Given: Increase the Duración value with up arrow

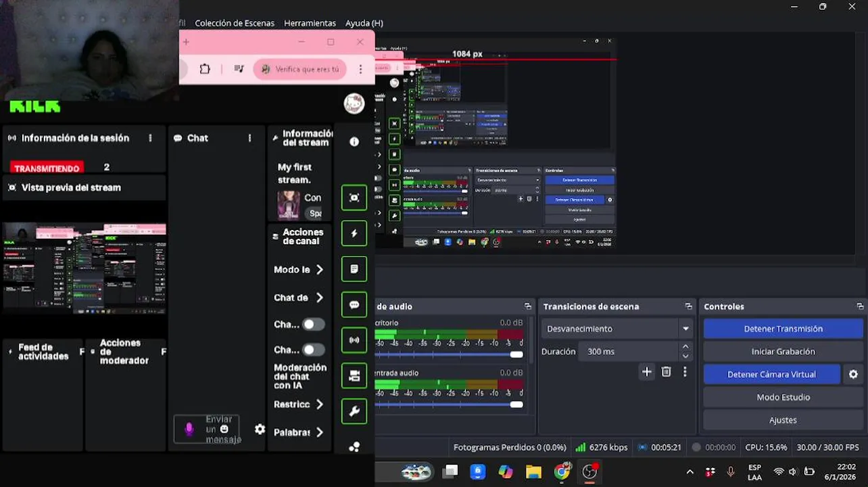Looking at the screenshot, I should pyautogui.click(x=685, y=347).
